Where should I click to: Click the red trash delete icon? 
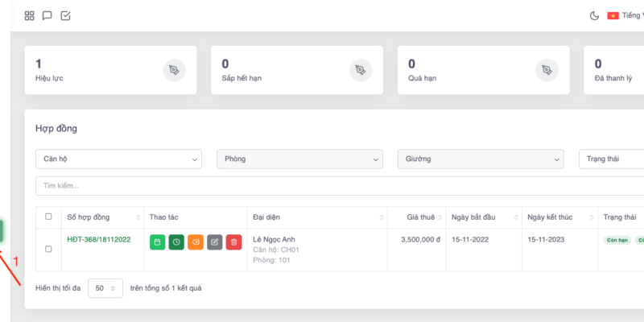pyautogui.click(x=233, y=242)
